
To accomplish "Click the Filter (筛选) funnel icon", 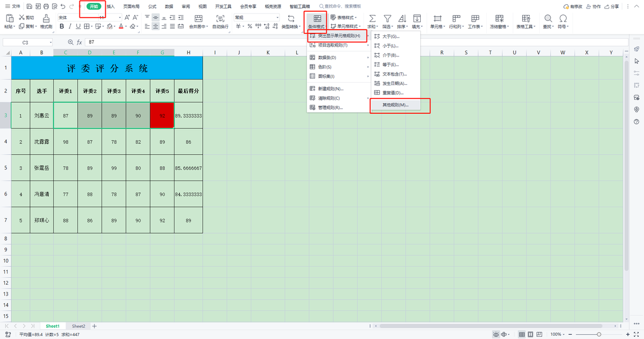I will pyautogui.click(x=387, y=18).
